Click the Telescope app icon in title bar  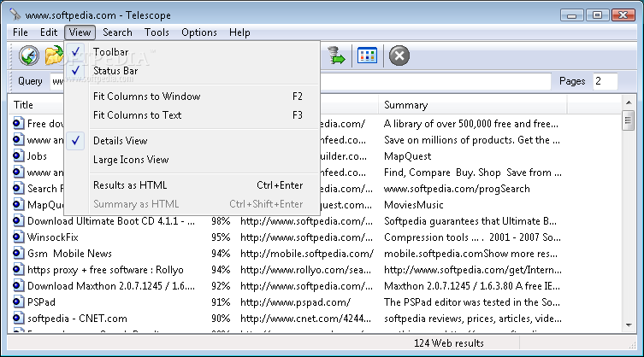(x=15, y=15)
